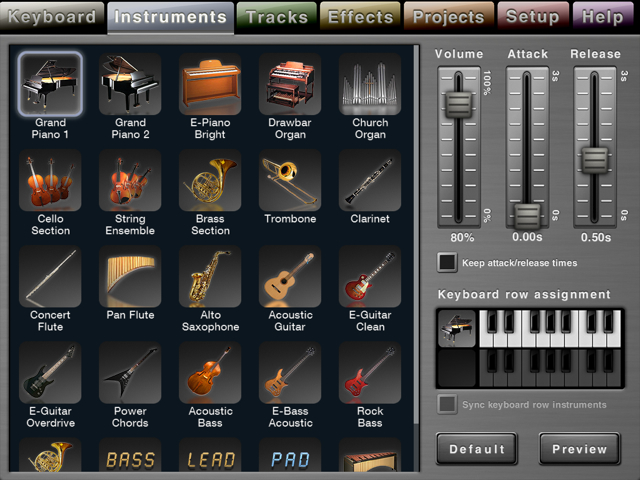Go to the Setup tab
The width and height of the screenshot is (640, 480).
pyautogui.click(x=532, y=17)
